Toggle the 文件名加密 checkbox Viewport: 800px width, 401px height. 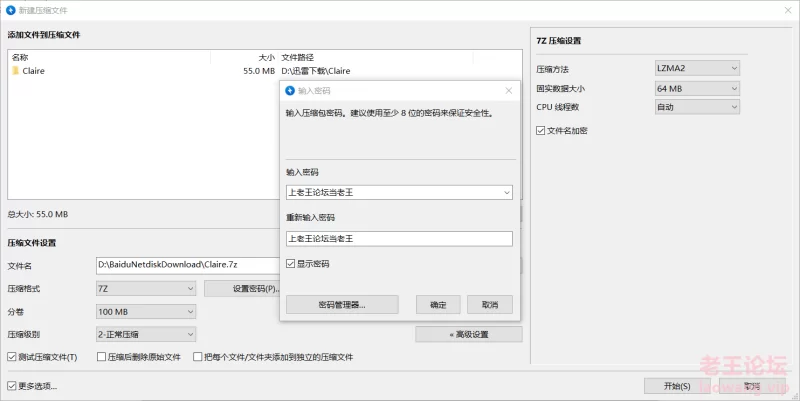click(541, 131)
